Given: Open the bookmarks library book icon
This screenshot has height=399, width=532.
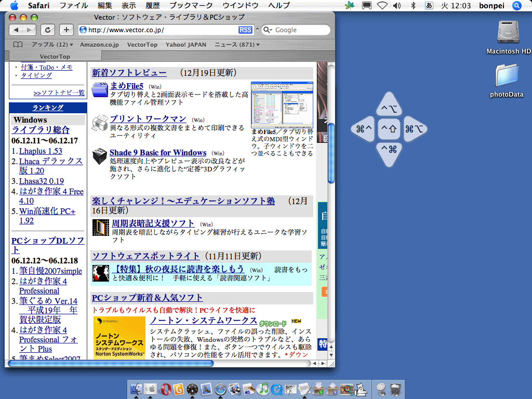Looking at the screenshot, I should coord(18,45).
